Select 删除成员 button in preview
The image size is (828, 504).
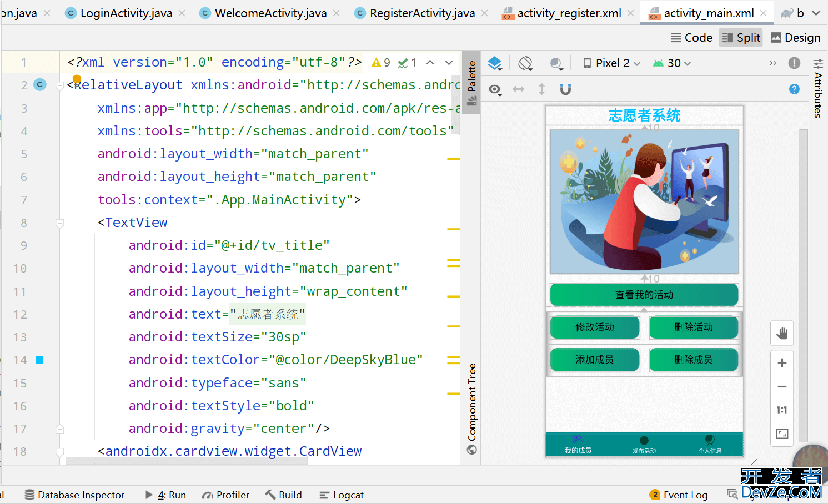point(694,360)
